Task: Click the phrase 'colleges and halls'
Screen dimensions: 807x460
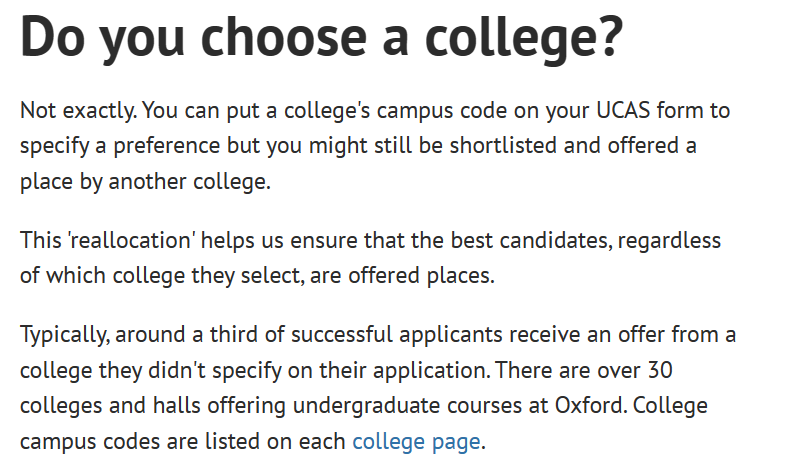Action: 110,406
